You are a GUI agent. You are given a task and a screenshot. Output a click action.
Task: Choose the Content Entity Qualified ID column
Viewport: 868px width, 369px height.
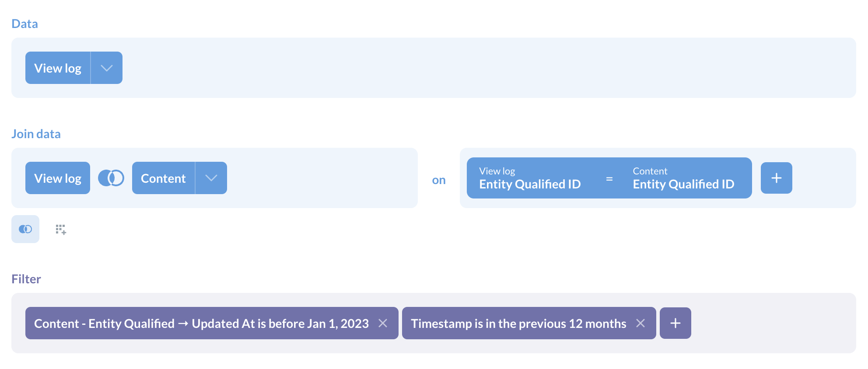point(684,178)
